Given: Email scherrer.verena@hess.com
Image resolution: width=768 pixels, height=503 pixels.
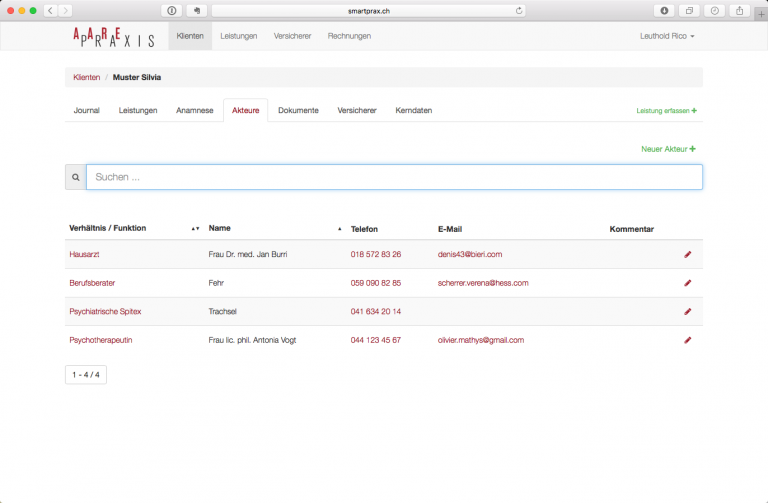Looking at the screenshot, I should click(483, 283).
